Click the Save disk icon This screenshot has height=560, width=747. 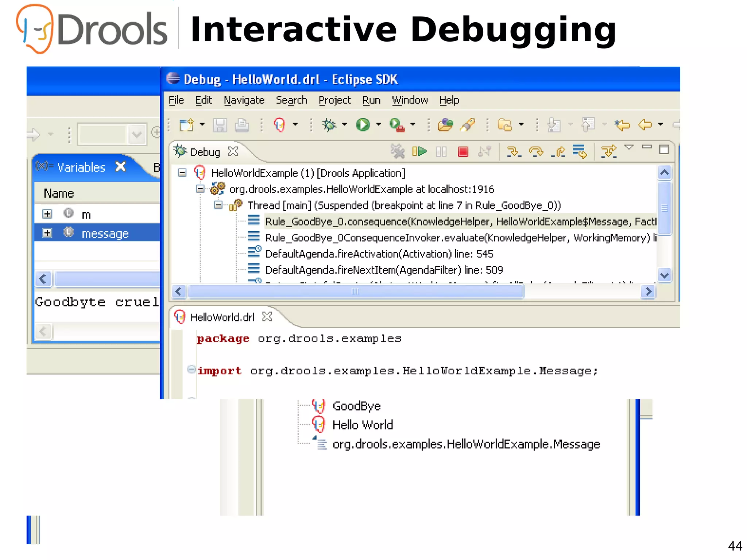point(220,125)
